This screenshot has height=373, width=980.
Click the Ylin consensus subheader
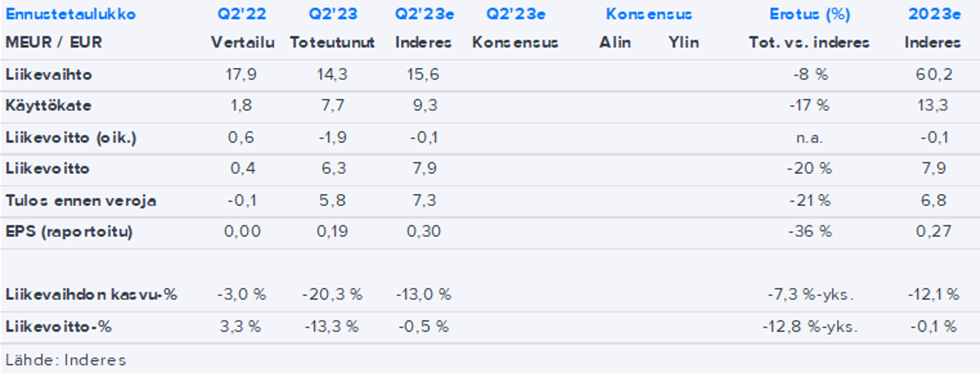684,42
